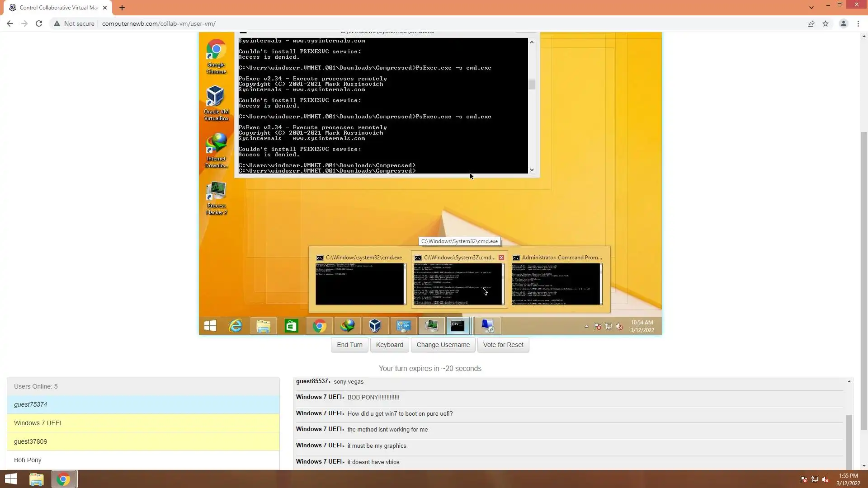Image resolution: width=868 pixels, height=488 pixels.
Task: Open Chrome three-dot menu
Action: [x=858, y=23]
